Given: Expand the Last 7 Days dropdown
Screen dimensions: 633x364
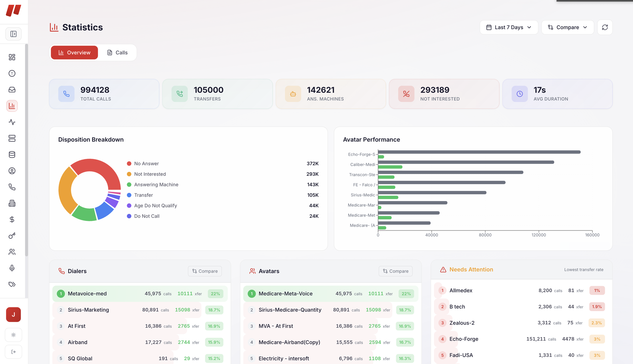Looking at the screenshot, I should [x=509, y=27].
